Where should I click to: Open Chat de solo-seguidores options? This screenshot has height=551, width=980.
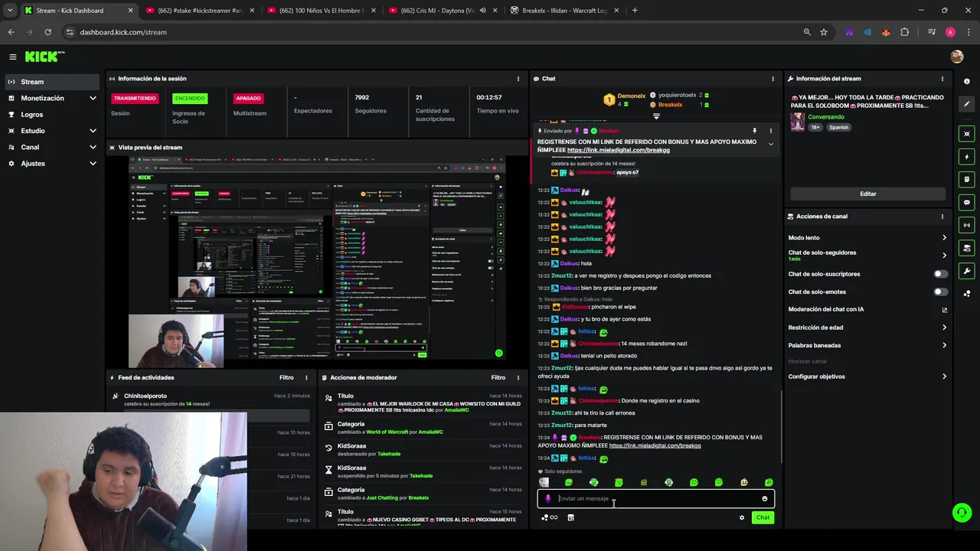867,255
